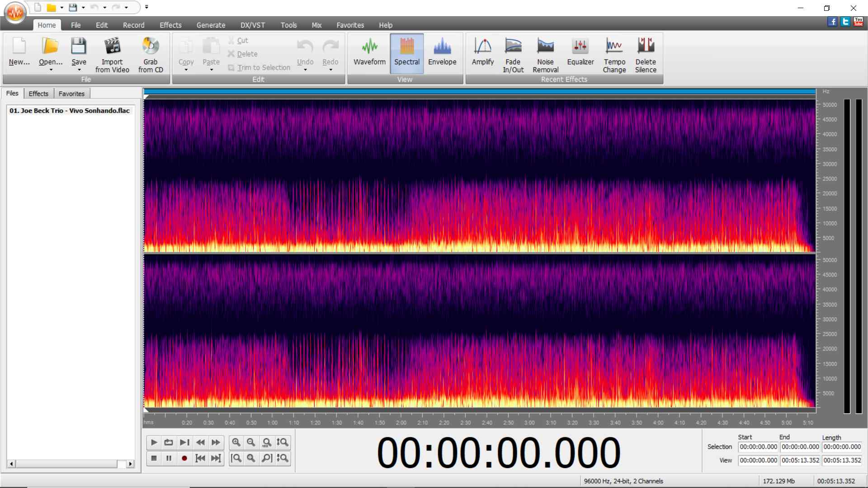Open the Effects menu tab
868x488 pixels.
170,25
